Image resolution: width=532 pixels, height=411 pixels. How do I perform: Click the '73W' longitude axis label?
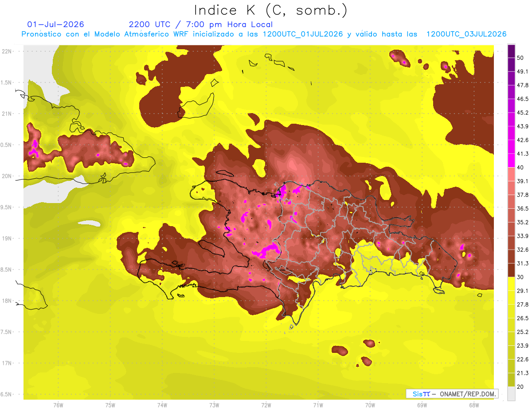pos(214,405)
